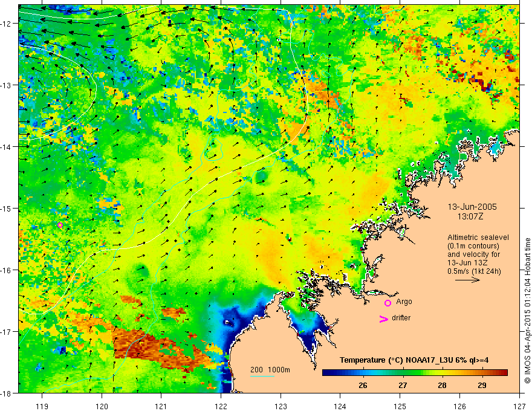Click the 'drifter' legend label
This screenshot has width=532, height=411.
coord(401,318)
